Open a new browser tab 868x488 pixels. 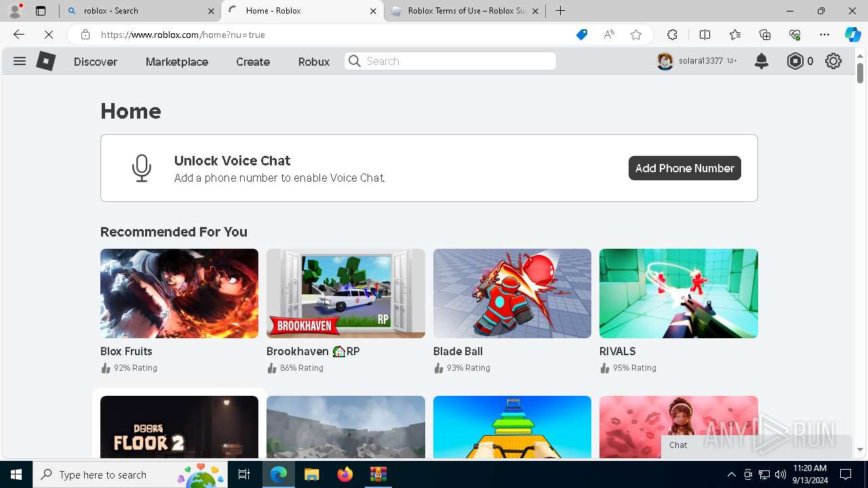coord(560,11)
